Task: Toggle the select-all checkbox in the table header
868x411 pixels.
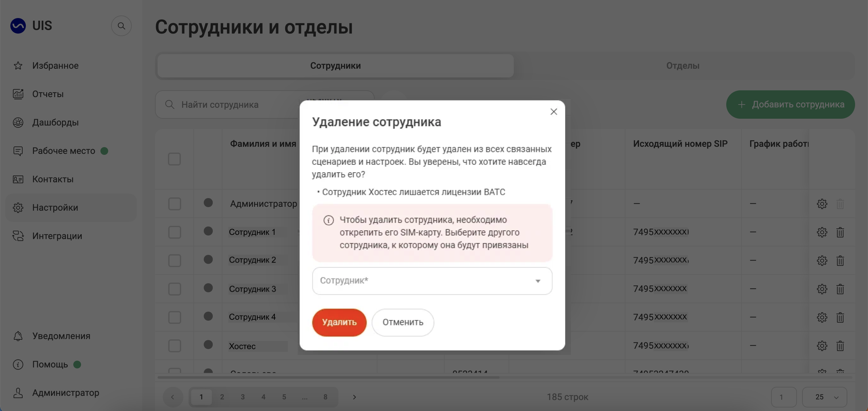Action: (174, 159)
